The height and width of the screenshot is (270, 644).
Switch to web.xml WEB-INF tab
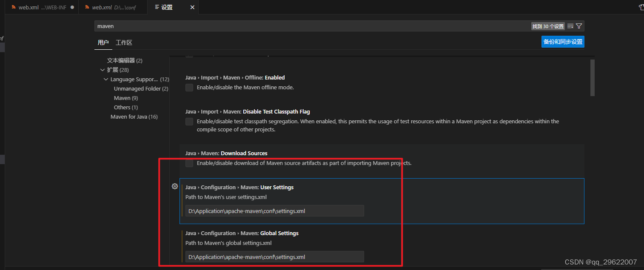pos(41,7)
